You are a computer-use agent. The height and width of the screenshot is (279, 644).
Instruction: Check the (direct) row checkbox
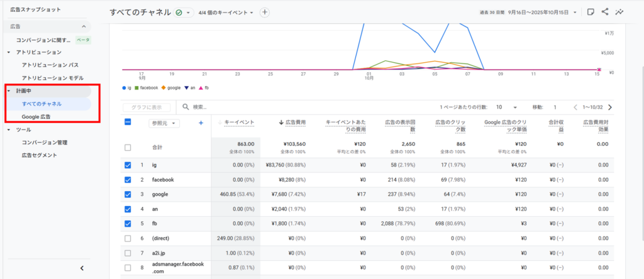pyautogui.click(x=128, y=239)
